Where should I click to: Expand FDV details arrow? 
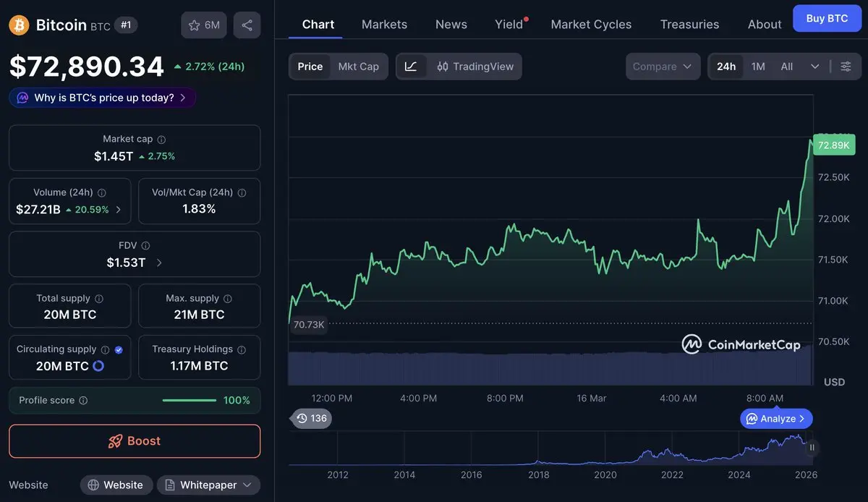pyautogui.click(x=159, y=263)
